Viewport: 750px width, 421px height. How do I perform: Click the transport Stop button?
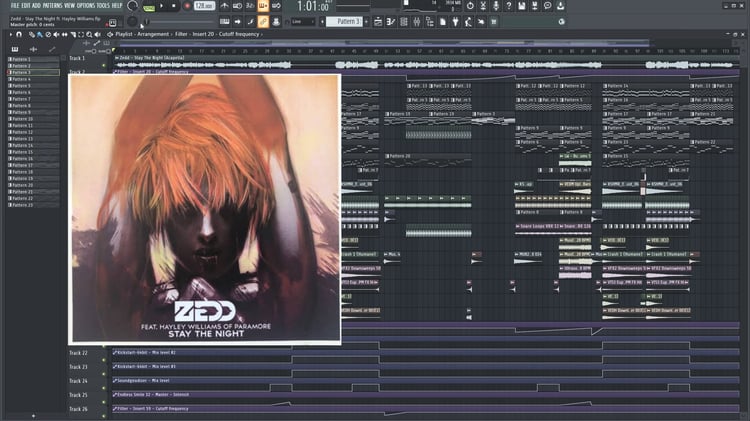[174, 6]
